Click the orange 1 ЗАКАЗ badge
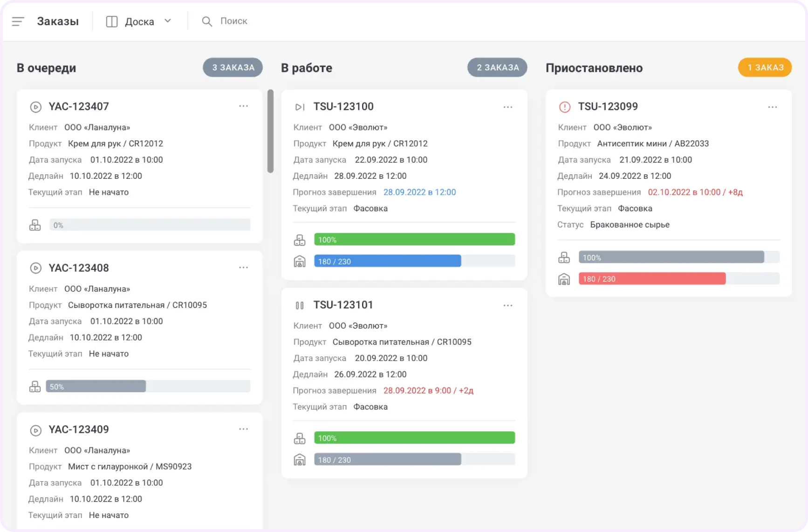 [x=765, y=68]
